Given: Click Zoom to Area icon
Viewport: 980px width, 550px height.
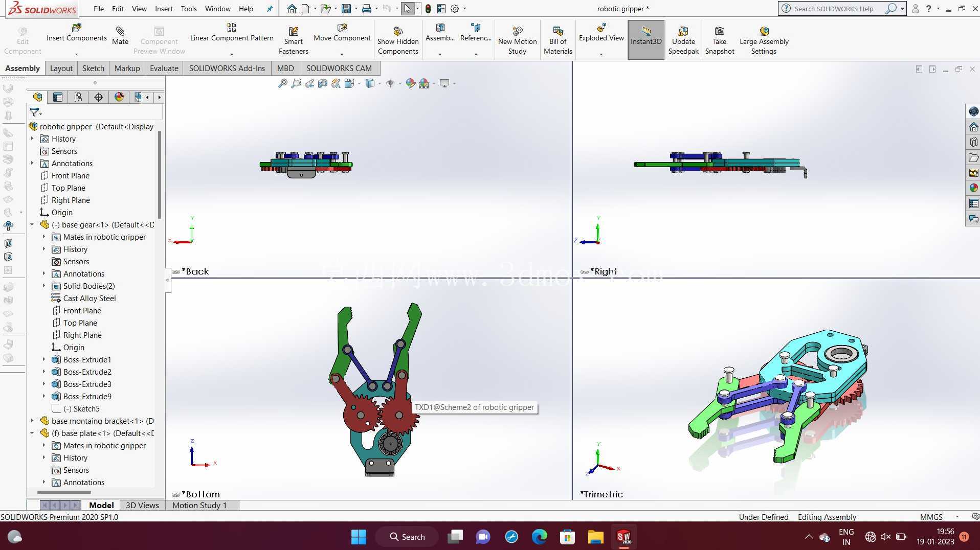Looking at the screenshot, I should tap(296, 83).
